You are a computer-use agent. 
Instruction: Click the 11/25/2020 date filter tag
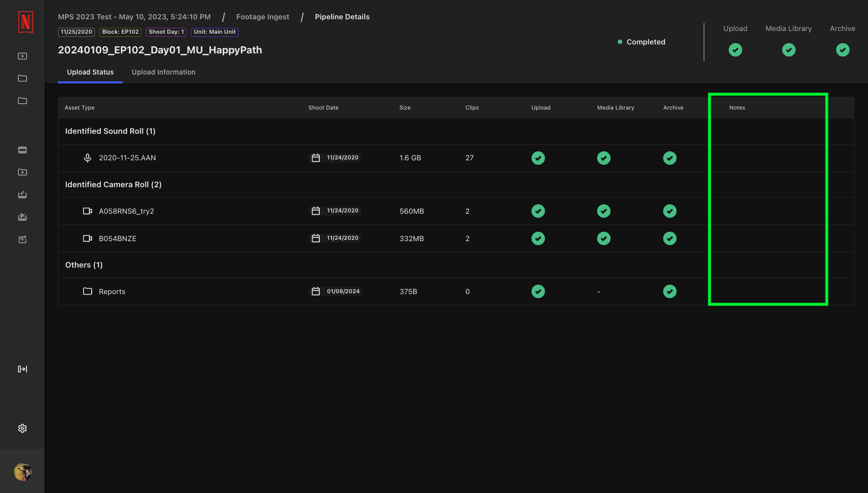click(x=76, y=31)
